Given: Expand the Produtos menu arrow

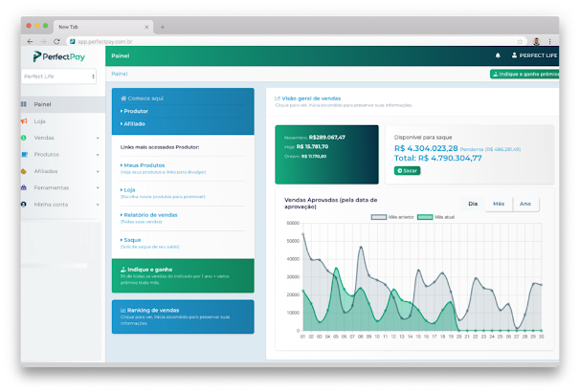Looking at the screenshot, I should (x=98, y=155).
